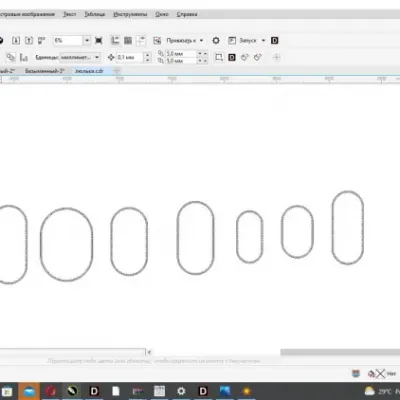Click the Import icon in the toolbar

click(16, 41)
